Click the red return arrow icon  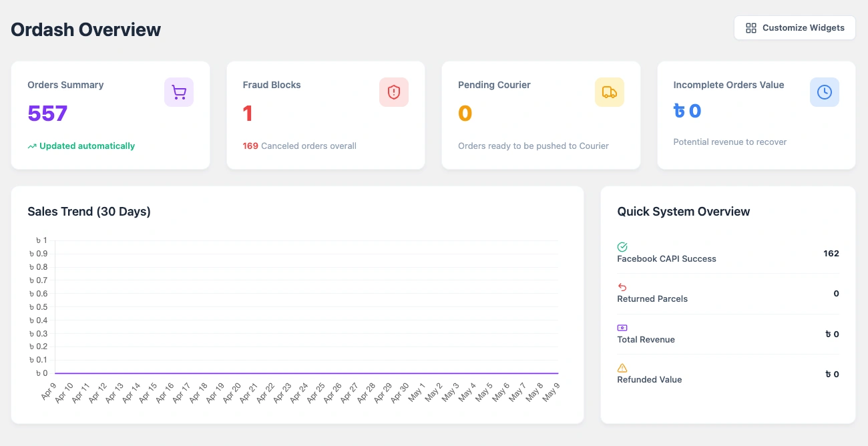point(622,287)
